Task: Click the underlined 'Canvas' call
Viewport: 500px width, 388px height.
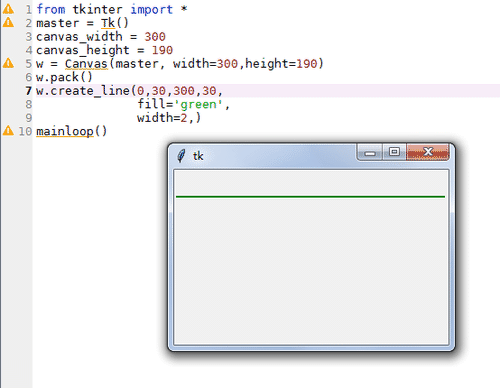Action: (86, 64)
